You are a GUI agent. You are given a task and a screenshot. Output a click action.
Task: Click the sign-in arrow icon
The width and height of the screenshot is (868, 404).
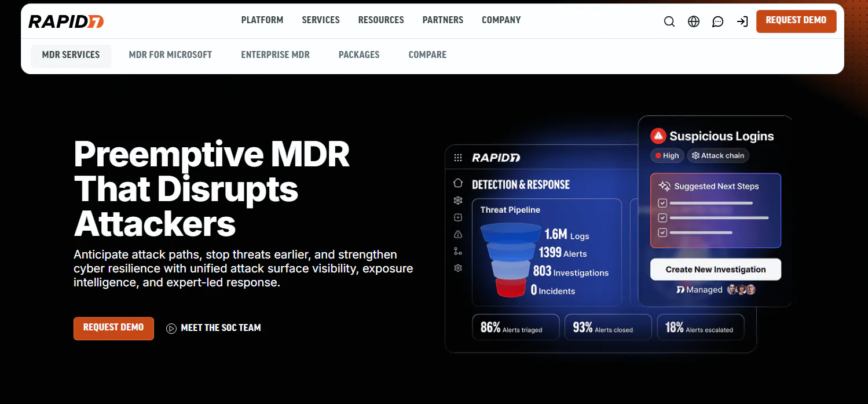tap(742, 22)
